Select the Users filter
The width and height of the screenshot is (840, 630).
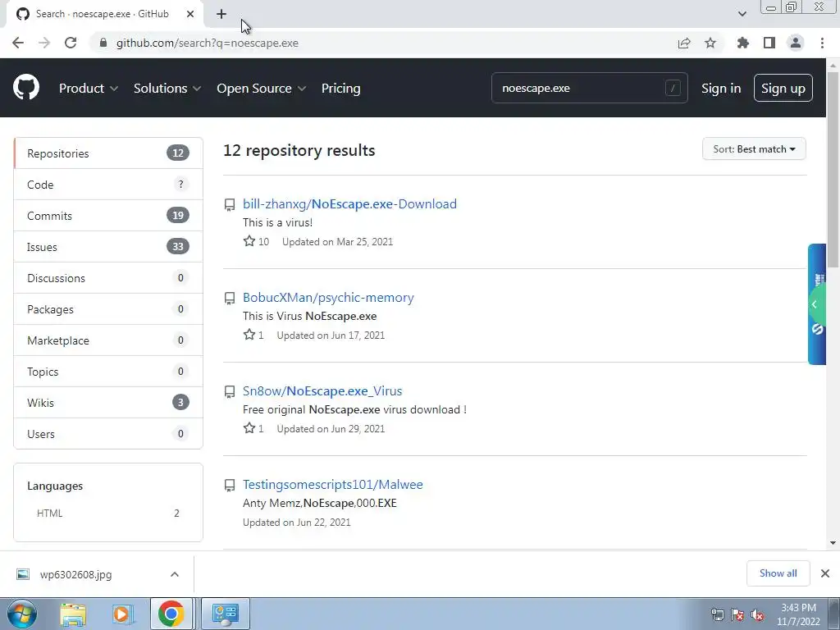(x=108, y=433)
